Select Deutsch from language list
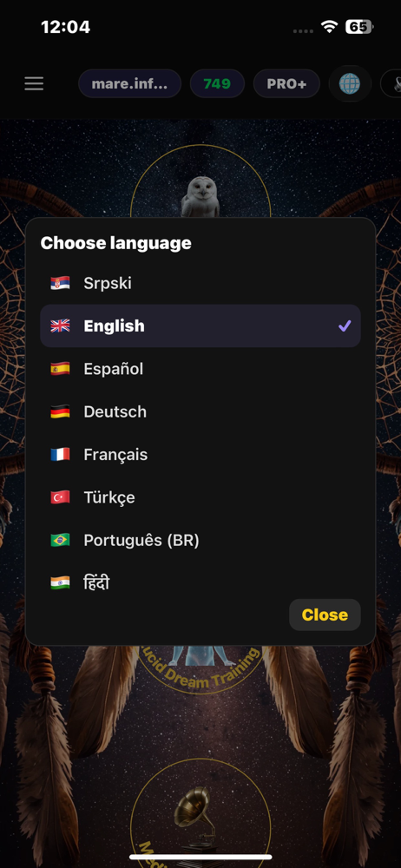 point(200,411)
